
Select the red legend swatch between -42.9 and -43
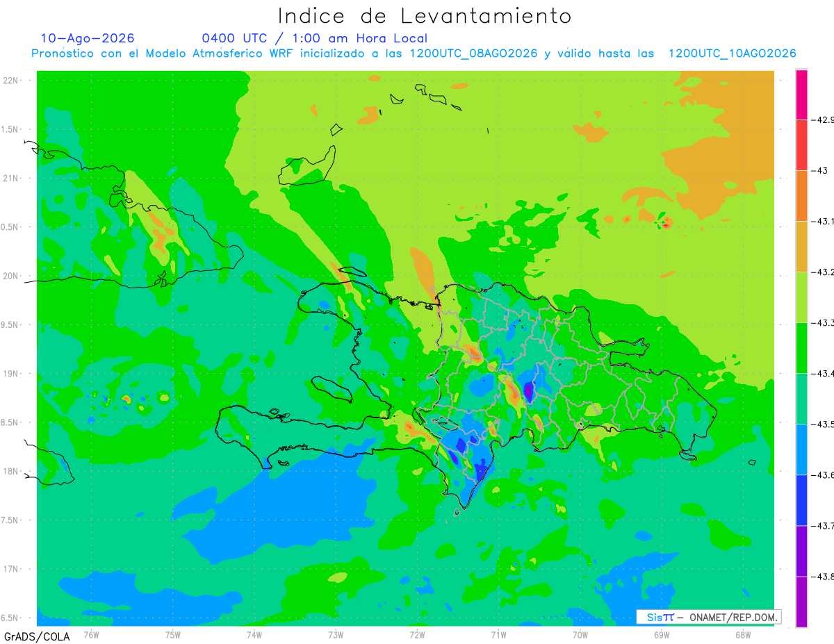click(801, 145)
